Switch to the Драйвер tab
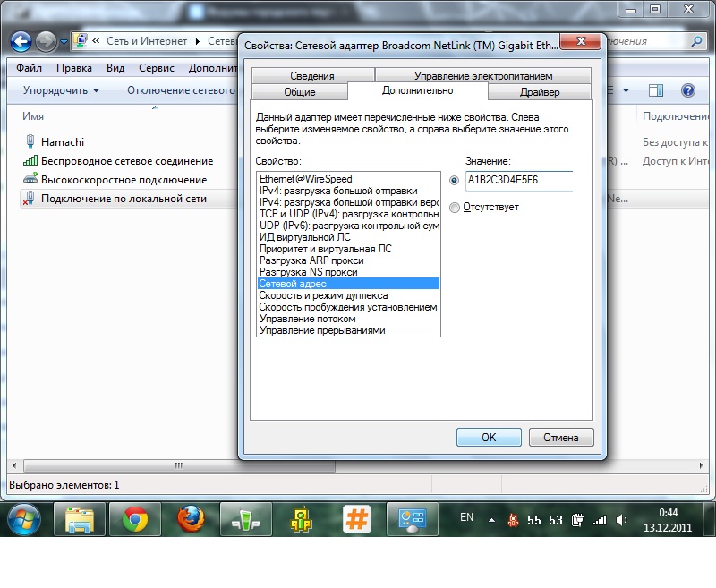This screenshot has width=716, height=588. tap(540, 92)
